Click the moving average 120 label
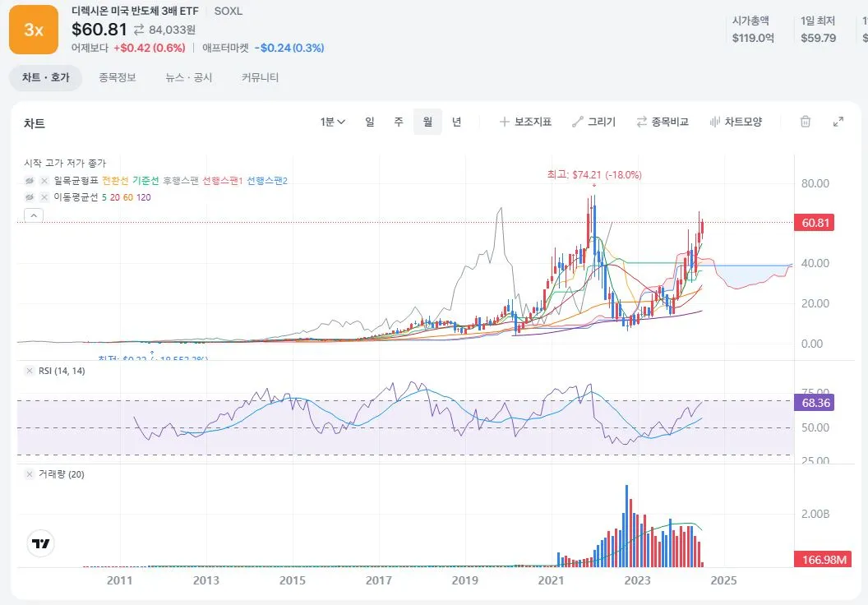This screenshot has width=868, height=605. coord(143,197)
